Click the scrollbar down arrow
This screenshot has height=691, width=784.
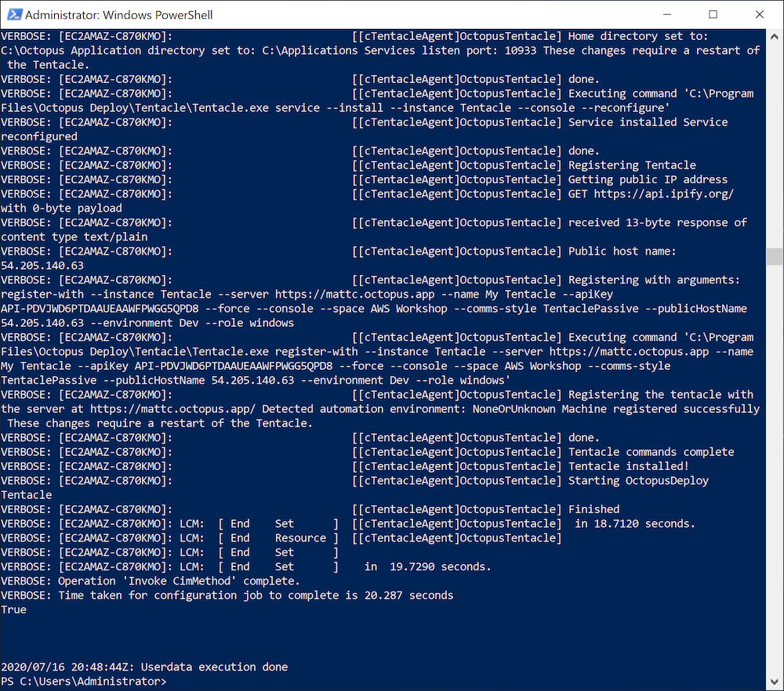[775, 682]
